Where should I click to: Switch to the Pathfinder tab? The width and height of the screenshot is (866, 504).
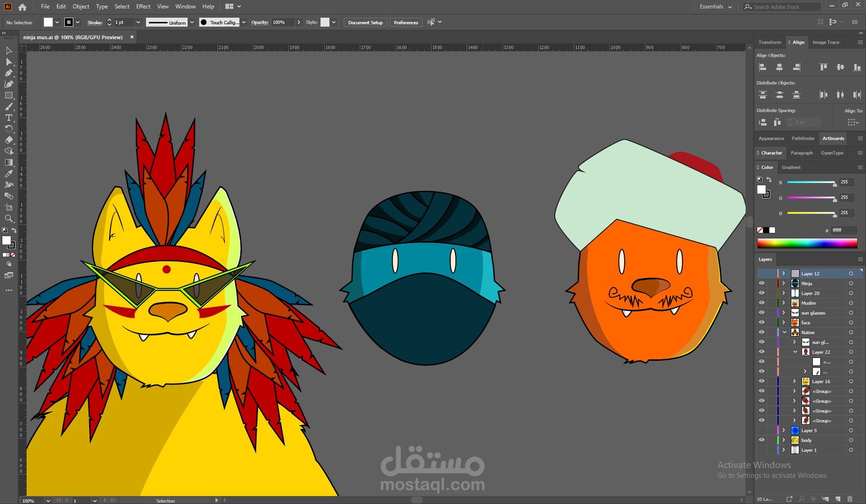(x=803, y=138)
